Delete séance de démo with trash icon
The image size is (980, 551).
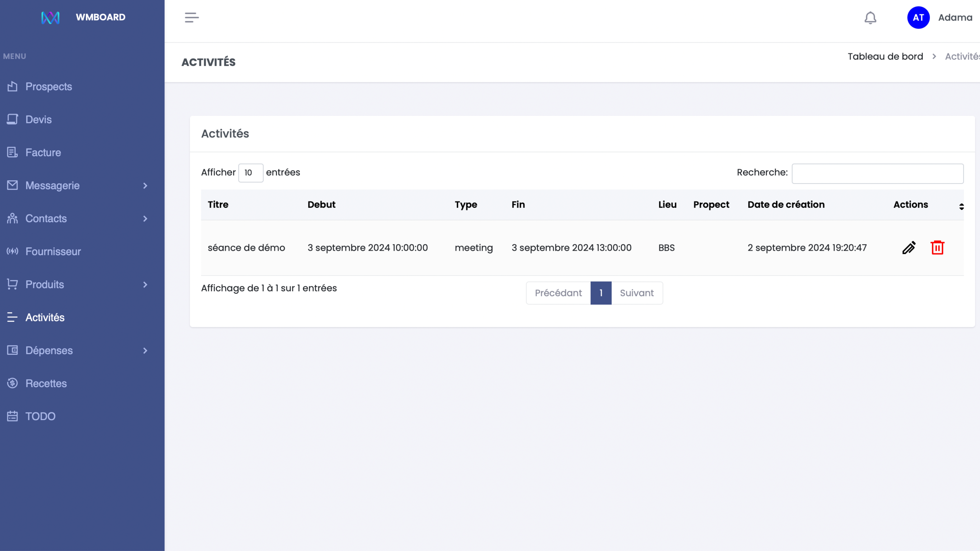[937, 248]
